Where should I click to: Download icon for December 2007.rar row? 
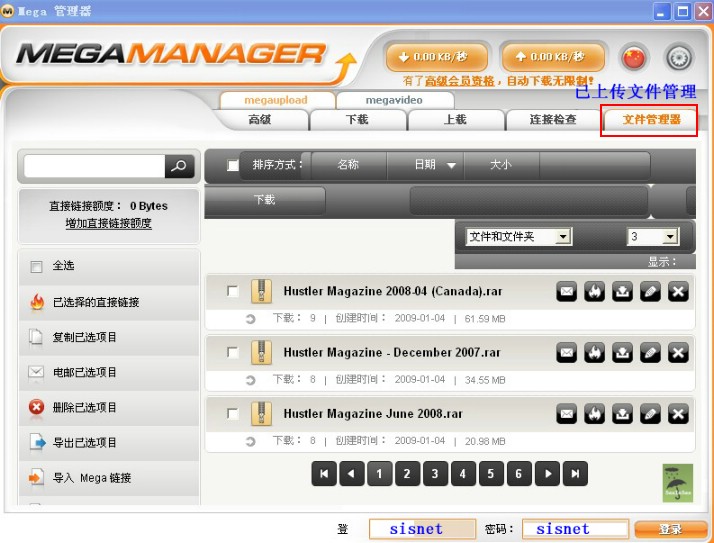(x=622, y=353)
